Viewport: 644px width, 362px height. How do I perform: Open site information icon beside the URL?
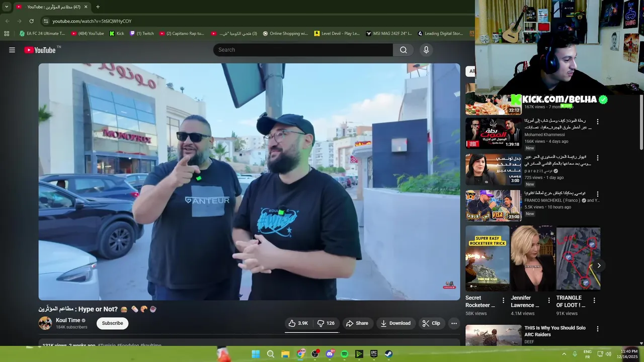(x=46, y=21)
